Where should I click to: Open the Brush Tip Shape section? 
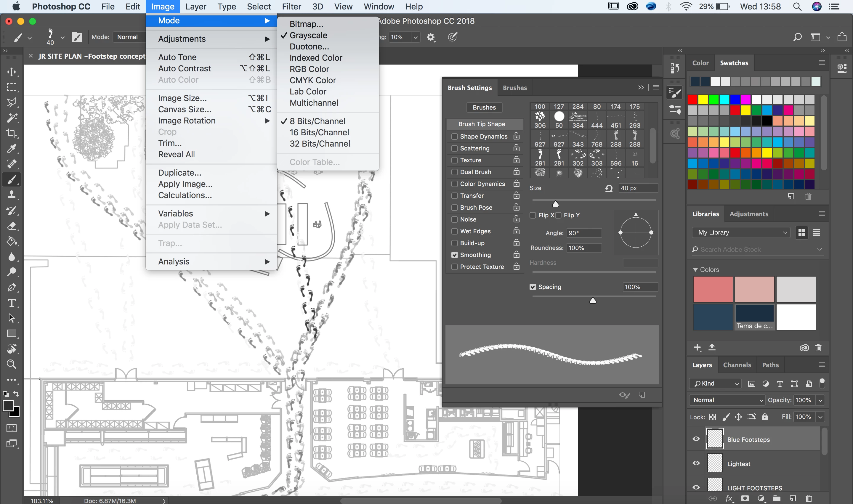click(481, 124)
